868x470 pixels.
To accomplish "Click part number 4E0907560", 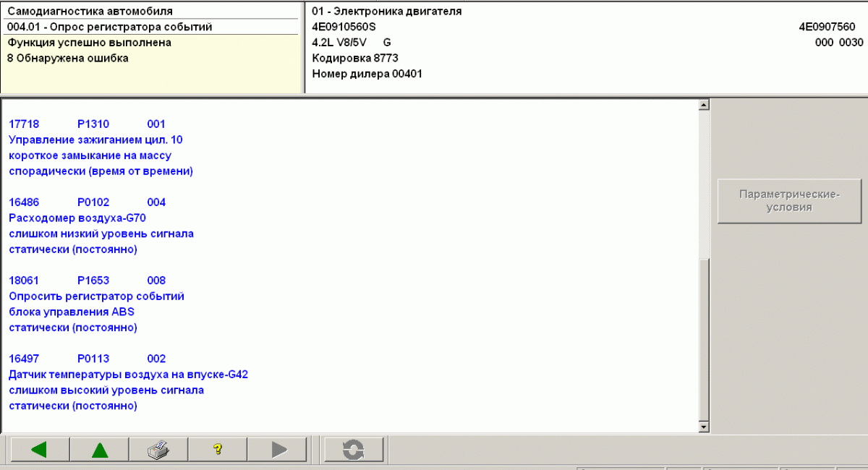I will (827, 27).
